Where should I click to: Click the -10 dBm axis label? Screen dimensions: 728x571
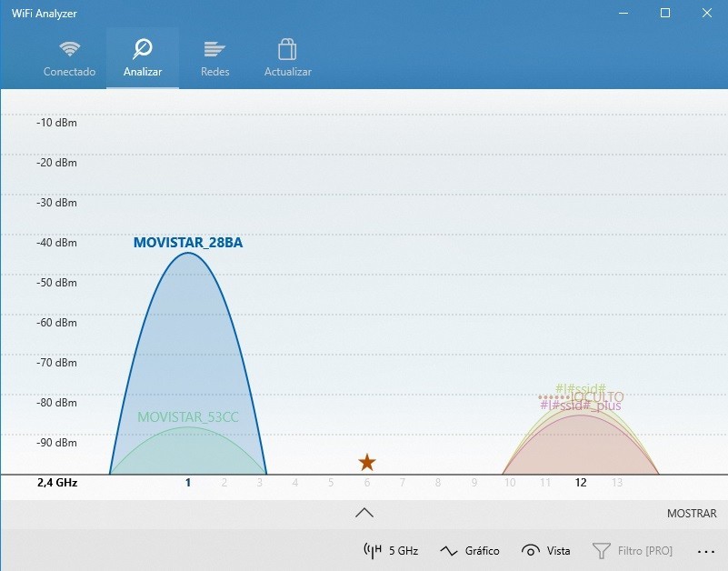[56, 123]
